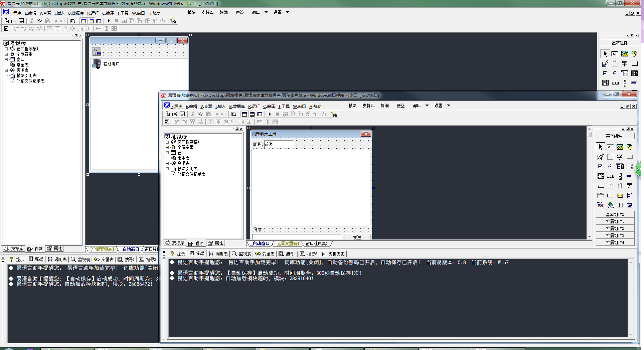Click scrollbar of client output panel
Image resolution: width=644 pixels, height=350 pixels.
tap(631, 298)
